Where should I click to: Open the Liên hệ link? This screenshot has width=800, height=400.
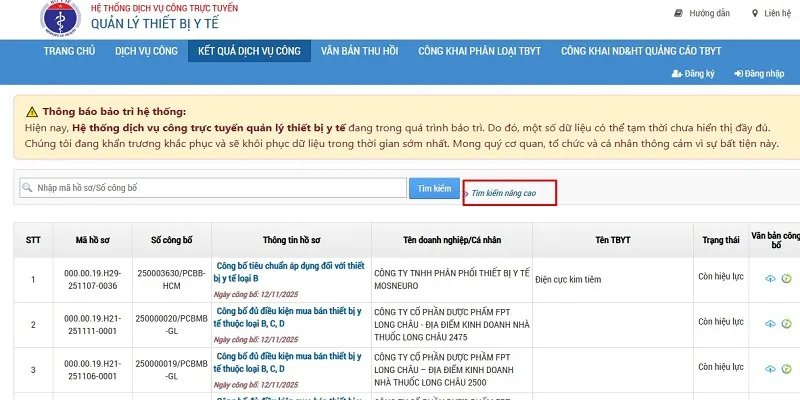click(778, 13)
